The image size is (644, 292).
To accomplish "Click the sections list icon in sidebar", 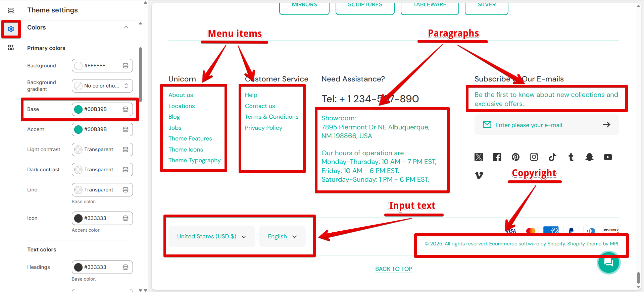I will (11, 11).
